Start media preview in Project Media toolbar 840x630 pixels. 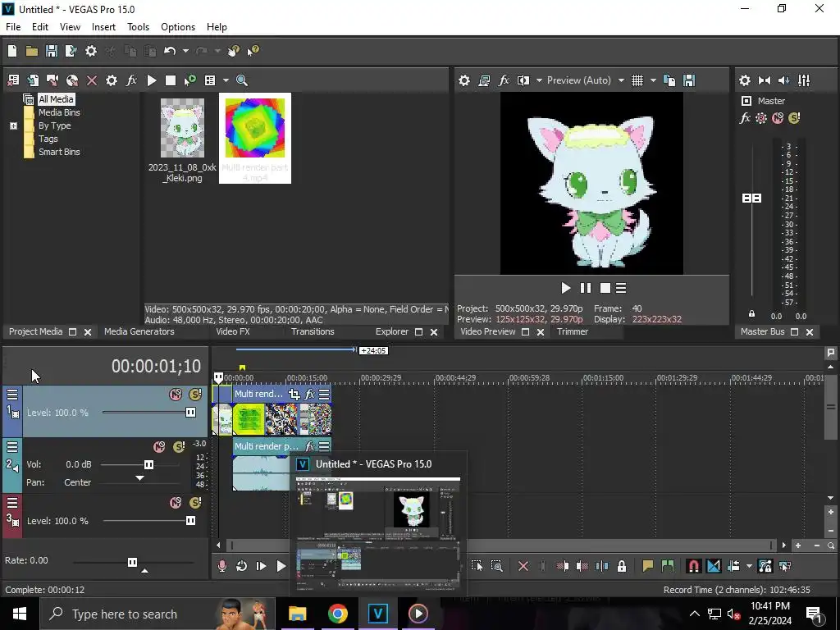[x=152, y=80]
